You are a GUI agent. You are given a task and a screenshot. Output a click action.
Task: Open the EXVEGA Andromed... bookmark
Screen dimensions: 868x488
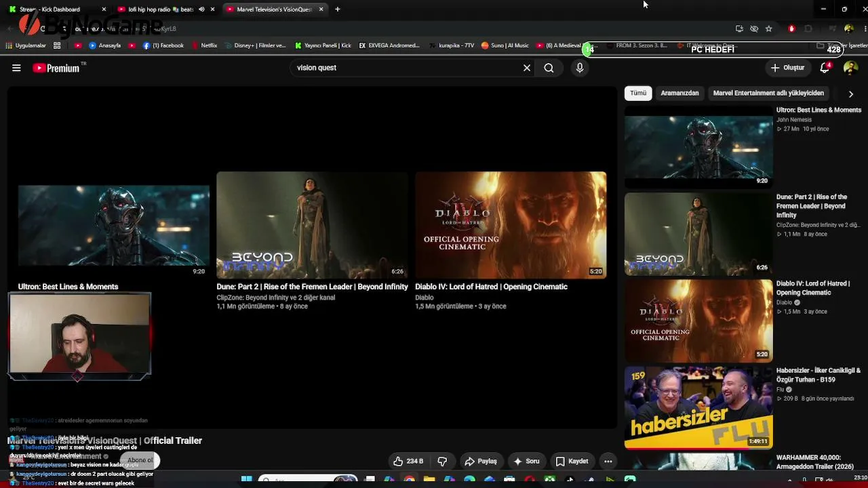[x=389, y=45]
